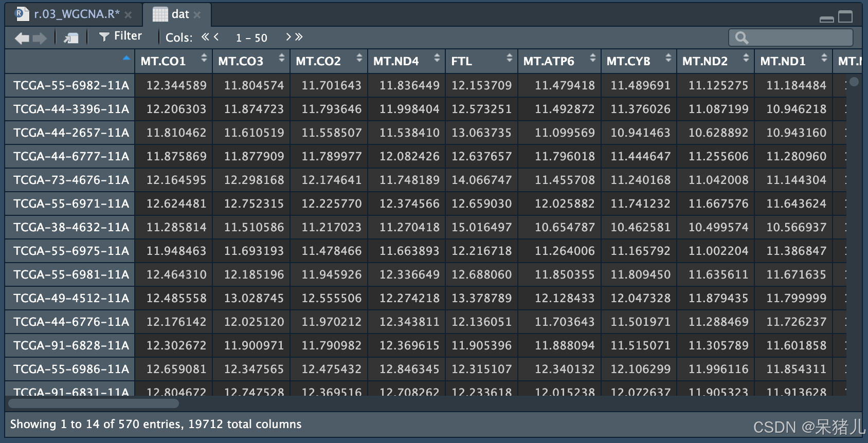Select row TCGA-49-4512-11A
868x443 pixels.
[71, 298]
